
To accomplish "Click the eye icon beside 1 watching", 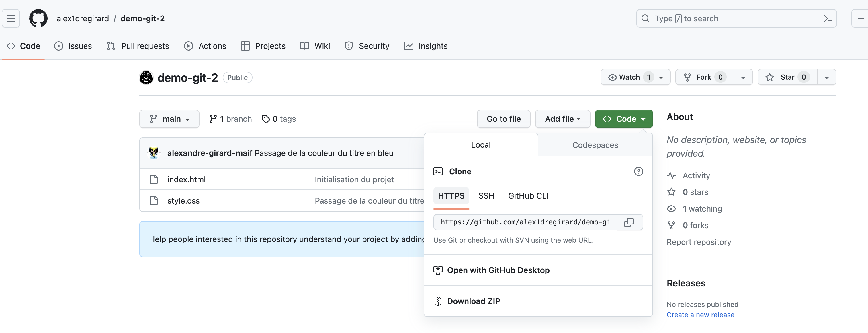I will (x=671, y=208).
